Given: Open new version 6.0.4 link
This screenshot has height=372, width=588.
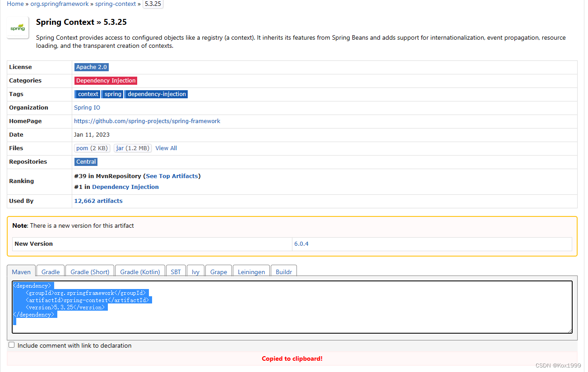Looking at the screenshot, I should (x=301, y=244).
